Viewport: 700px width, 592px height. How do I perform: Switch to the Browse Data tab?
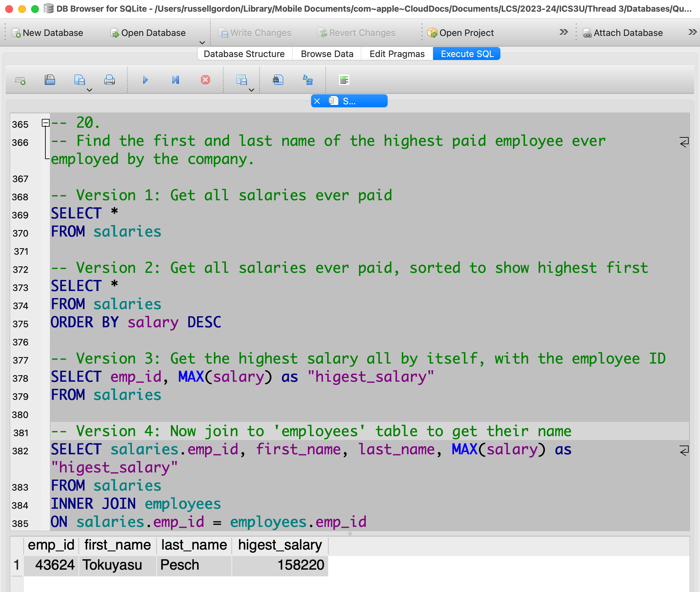(x=327, y=54)
